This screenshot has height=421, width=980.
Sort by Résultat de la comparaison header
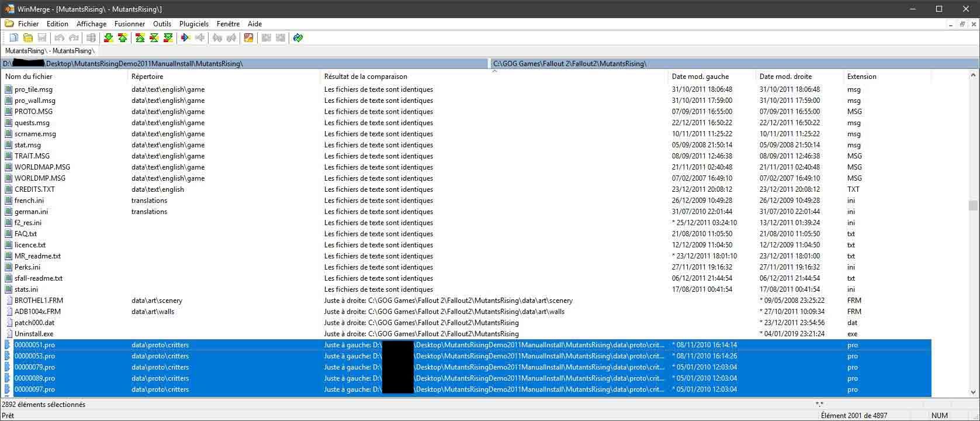click(x=494, y=77)
